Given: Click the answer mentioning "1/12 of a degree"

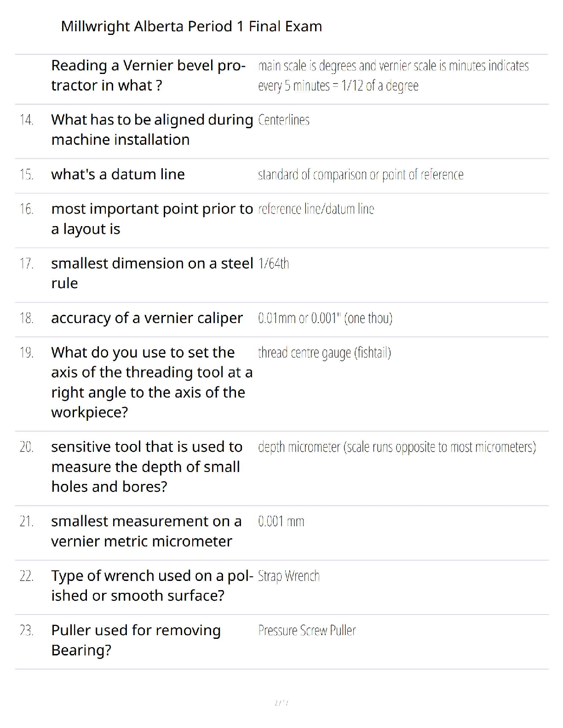Looking at the screenshot, I should (x=393, y=76).
